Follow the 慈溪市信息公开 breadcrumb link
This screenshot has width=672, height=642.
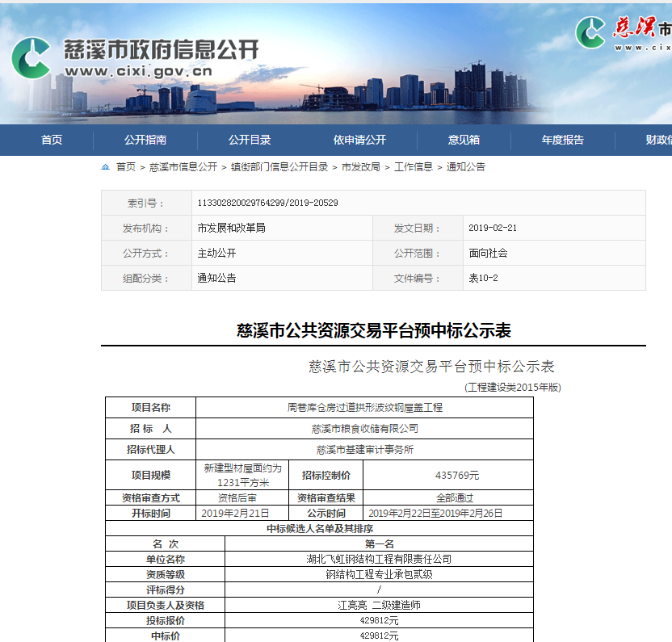183,167
